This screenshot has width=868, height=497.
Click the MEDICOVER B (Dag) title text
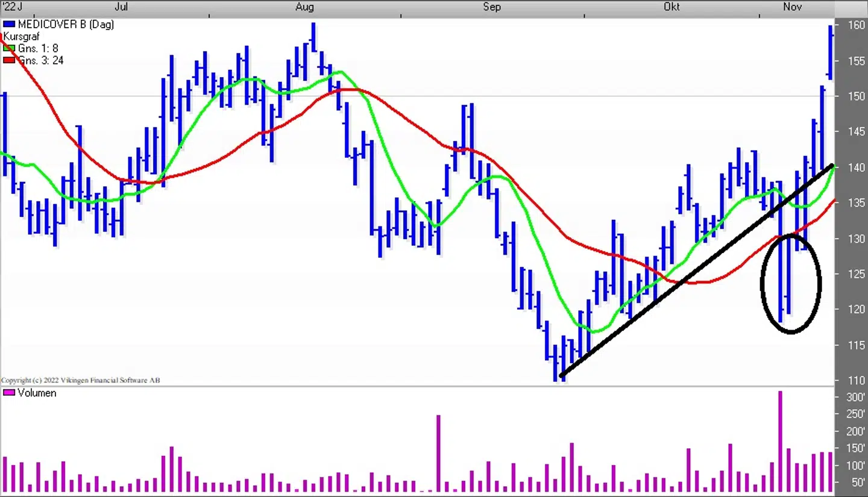[65, 25]
